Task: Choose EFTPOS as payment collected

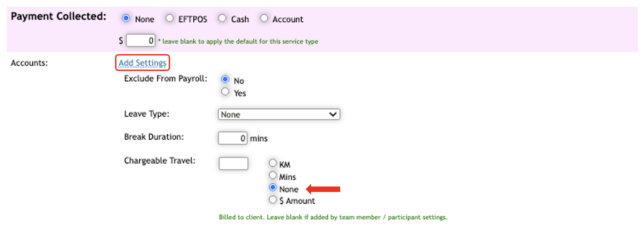Action: pyautogui.click(x=170, y=19)
